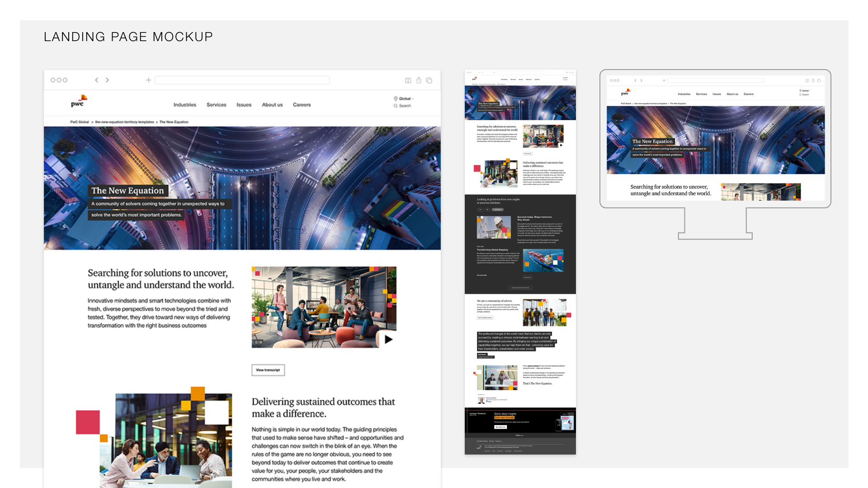Open Issues menu in large mockup
Screen dimensions: 868x488
click(244, 105)
